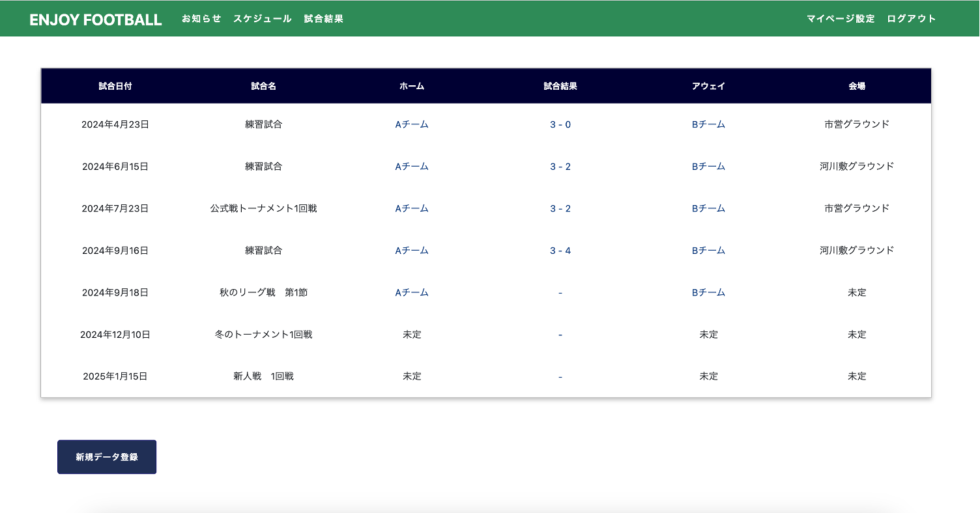View the 3 - 0 result of the April match
The height and width of the screenshot is (513, 980).
click(x=560, y=124)
